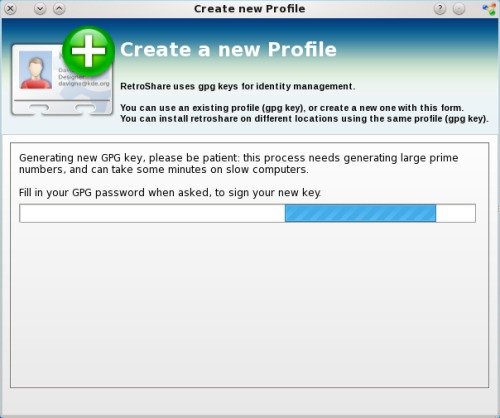Viewport: 500px width, 418px height.
Task: Open the question mark help button
Action: click(x=440, y=9)
